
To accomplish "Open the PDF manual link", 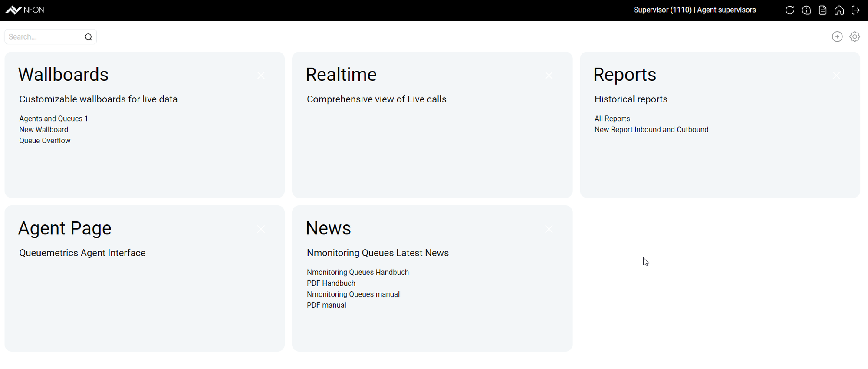I will coord(326,305).
